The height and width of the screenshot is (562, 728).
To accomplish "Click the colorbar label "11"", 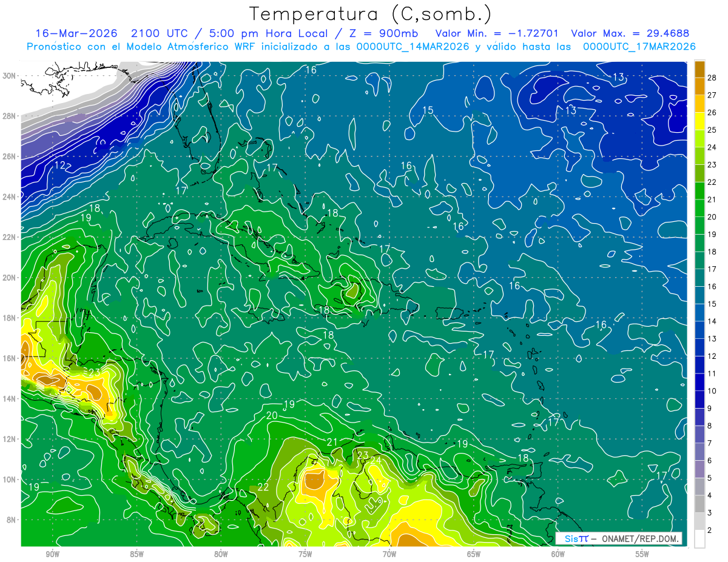I will pyautogui.click(x=712, y=374).
